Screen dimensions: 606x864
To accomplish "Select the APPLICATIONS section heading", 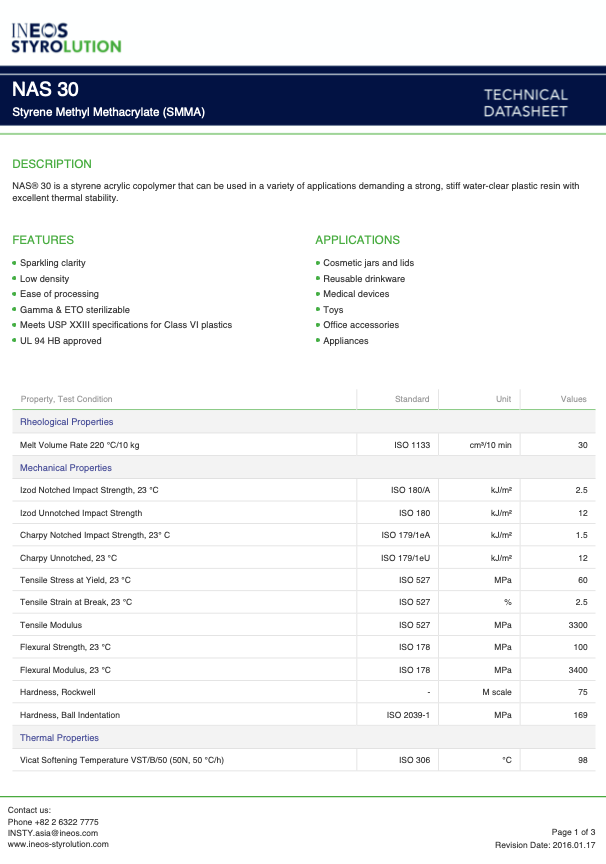I will point(357,240).
